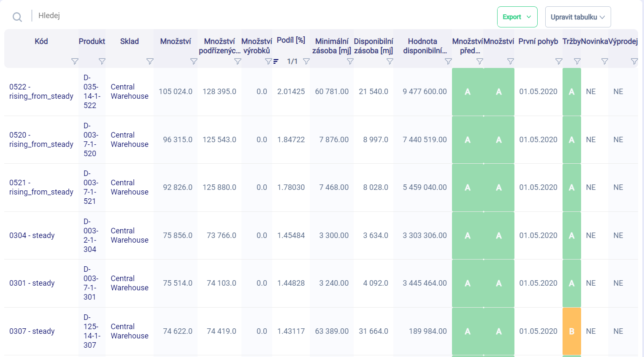
Task: Open filter for Disponibilní zásoba column
Action: (x=390, y=62)
